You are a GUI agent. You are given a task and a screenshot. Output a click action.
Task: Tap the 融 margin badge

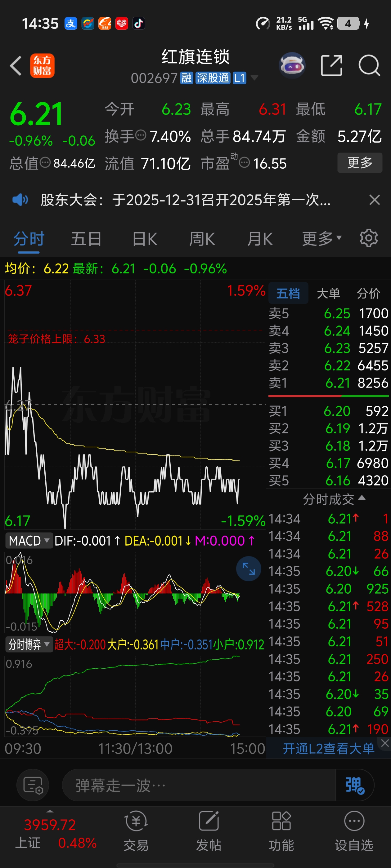186,78
